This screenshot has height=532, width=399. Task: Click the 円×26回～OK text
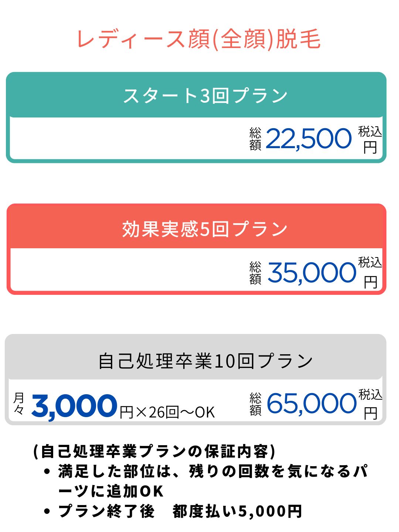pyautogui.click(x=167, y=412)
